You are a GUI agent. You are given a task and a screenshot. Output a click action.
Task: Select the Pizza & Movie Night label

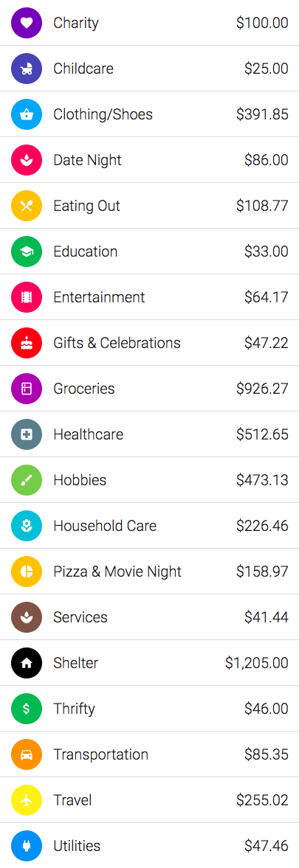click(117, 572)
